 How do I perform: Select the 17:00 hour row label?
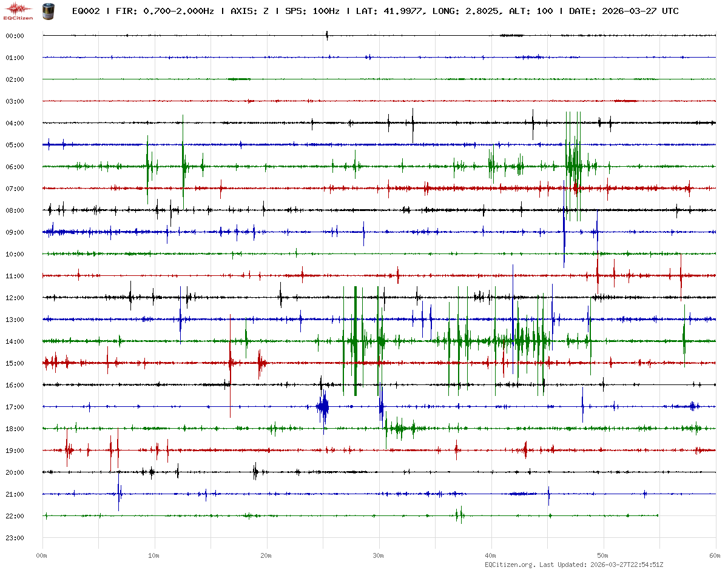coord(15,407)
